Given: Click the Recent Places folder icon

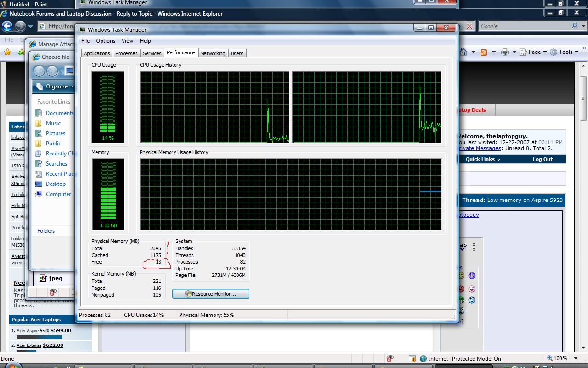Looking at the screenshot, I should point(39,174).
